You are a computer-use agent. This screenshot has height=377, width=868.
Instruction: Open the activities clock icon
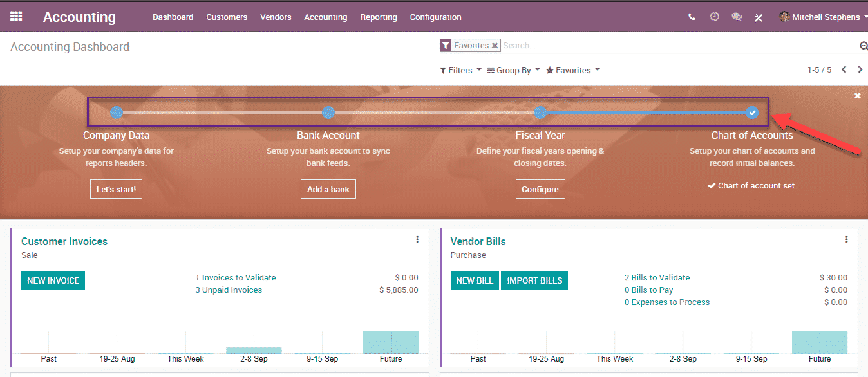coord(714,17)
